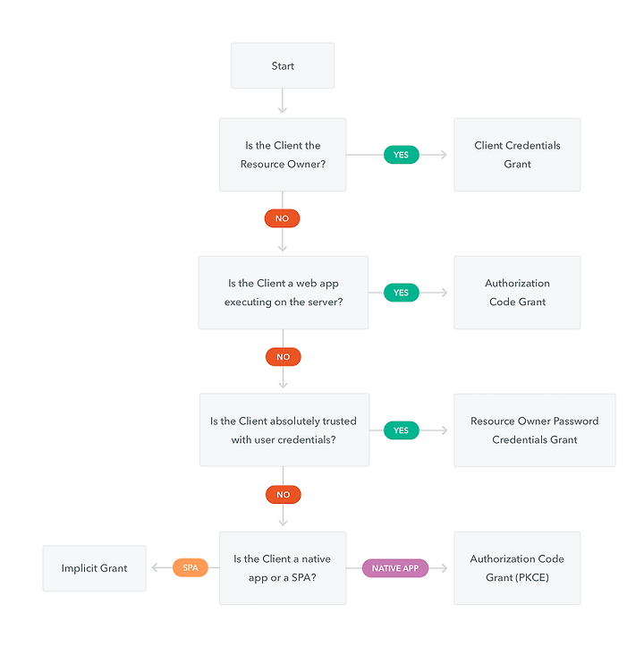Open the Authorization Code Grant (PKCE) box
Screen dimensions: 644x664
517,568
